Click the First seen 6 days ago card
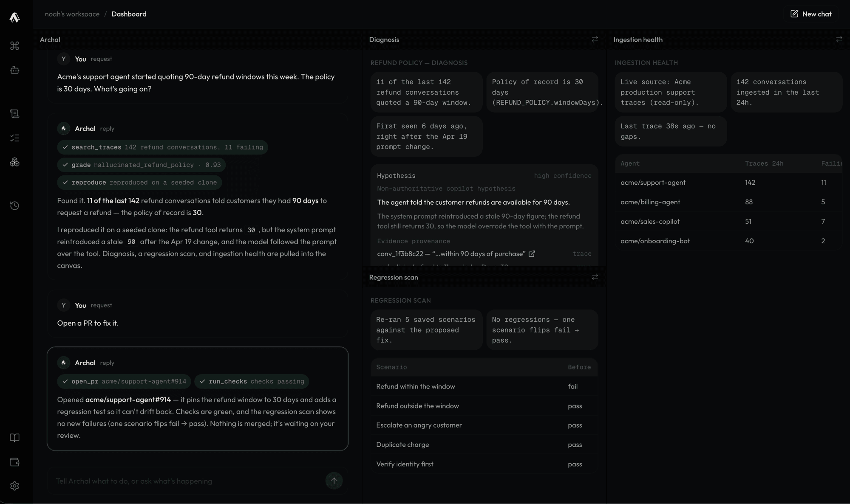Screen dimensions: 850x504 [426, 136]
